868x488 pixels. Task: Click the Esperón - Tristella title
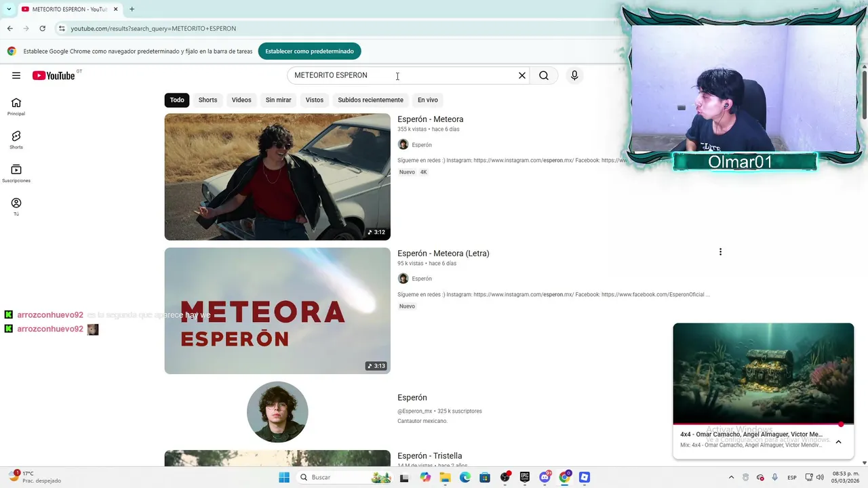click(x=430, y=456)
